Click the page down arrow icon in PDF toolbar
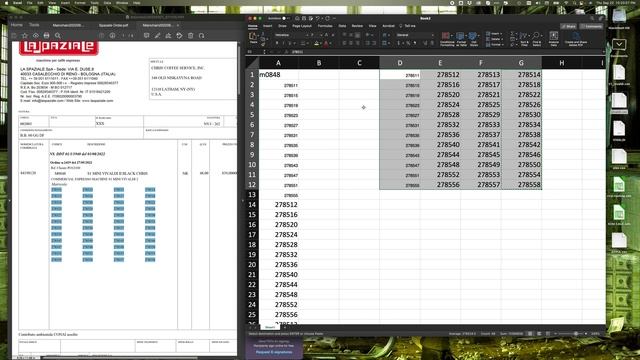Viewport: 640px width, 360px height. [x=113, y=36]
